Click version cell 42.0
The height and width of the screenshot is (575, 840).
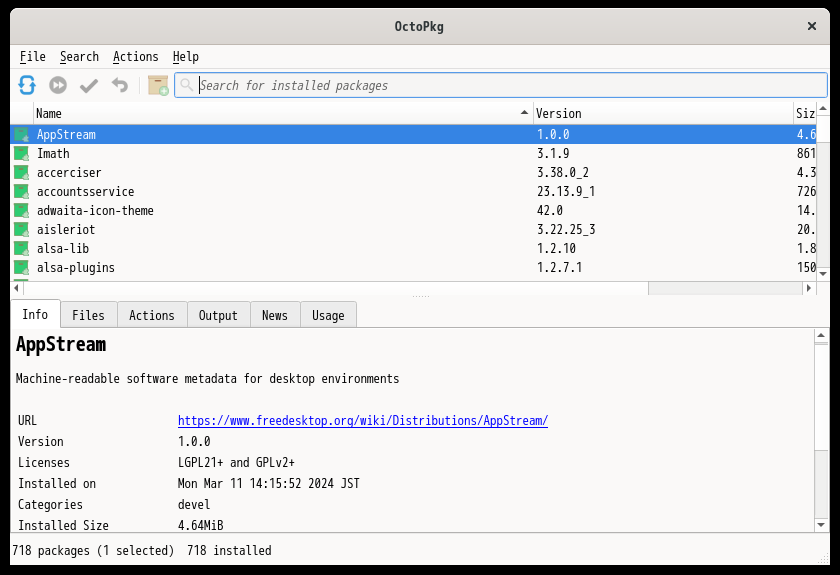coord(550,211)
